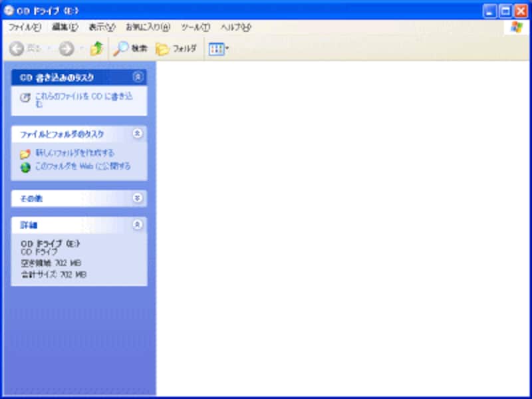Click the "CD 書き込みのタスク" header text
Viewport: 532px width, 399px height.
[57, 78]
